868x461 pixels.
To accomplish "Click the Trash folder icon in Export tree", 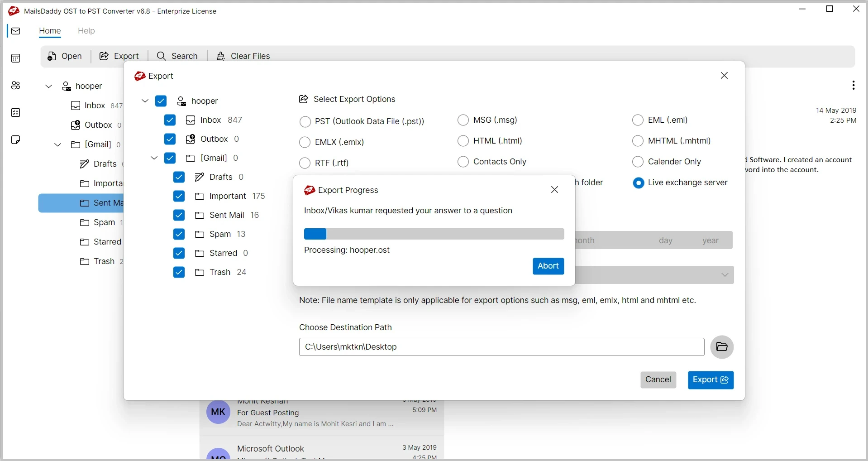I will pyautogui.click(x=200, y=272).
